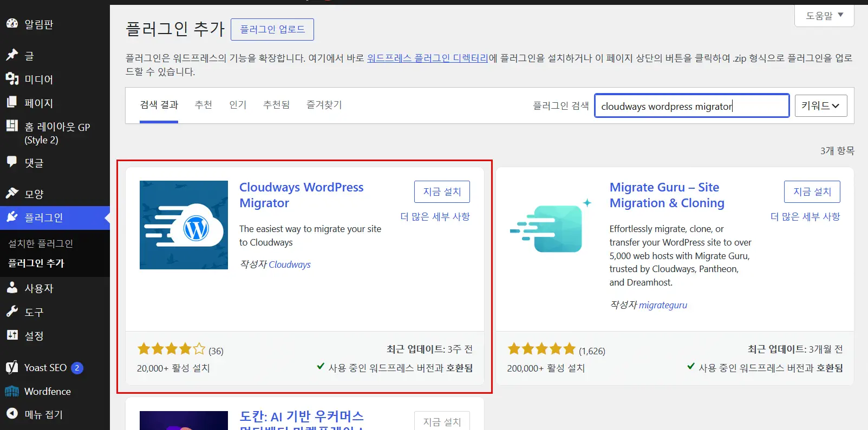Click the 최근 업데이트: 3개월 전 text

795,349
